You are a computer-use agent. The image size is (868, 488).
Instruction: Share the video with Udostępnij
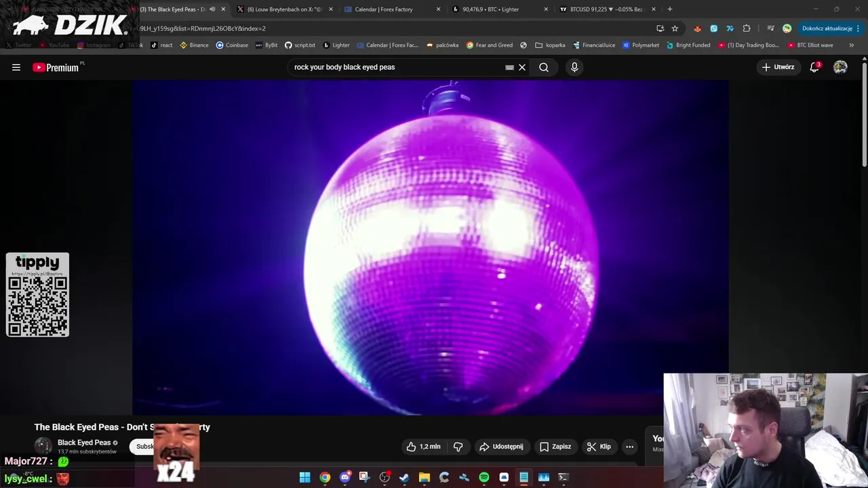click(x=501, y=447)
